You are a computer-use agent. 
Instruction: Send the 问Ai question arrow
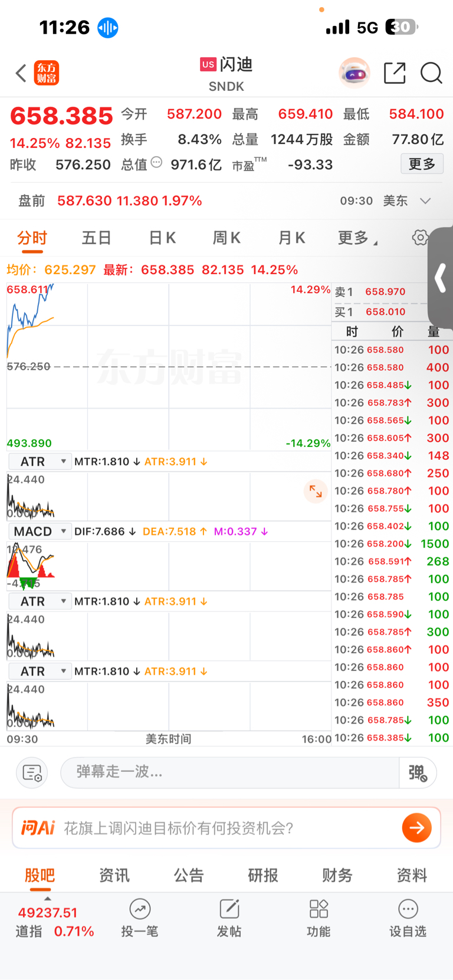tap(416, 828)
